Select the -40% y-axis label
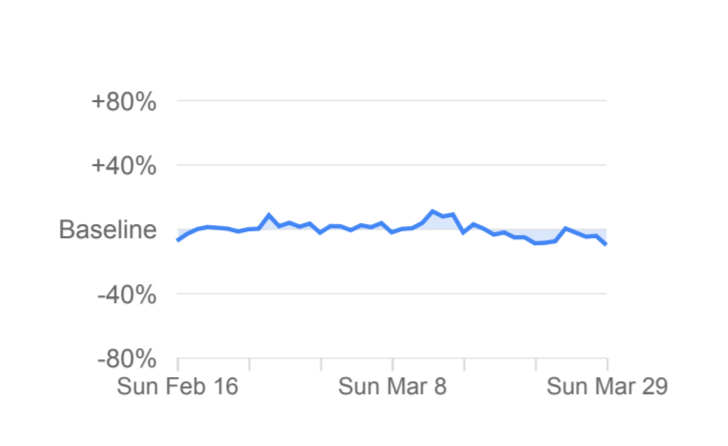728x446 pixels. point(125,295)
